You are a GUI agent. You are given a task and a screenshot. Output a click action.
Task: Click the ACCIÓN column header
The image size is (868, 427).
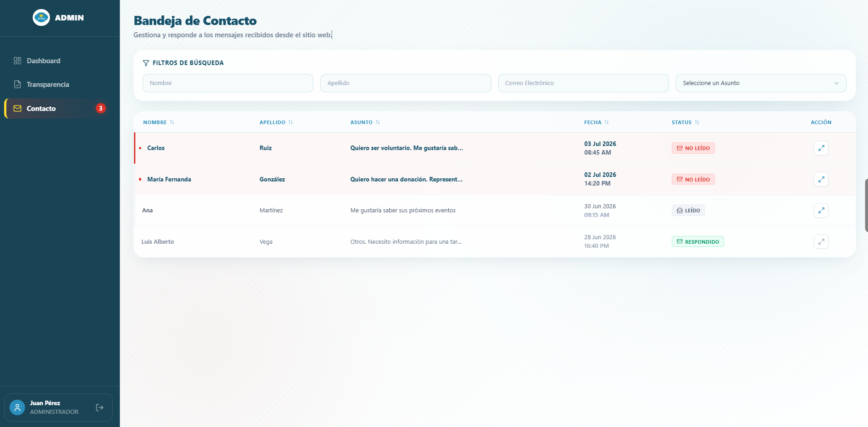click(821, 122)
